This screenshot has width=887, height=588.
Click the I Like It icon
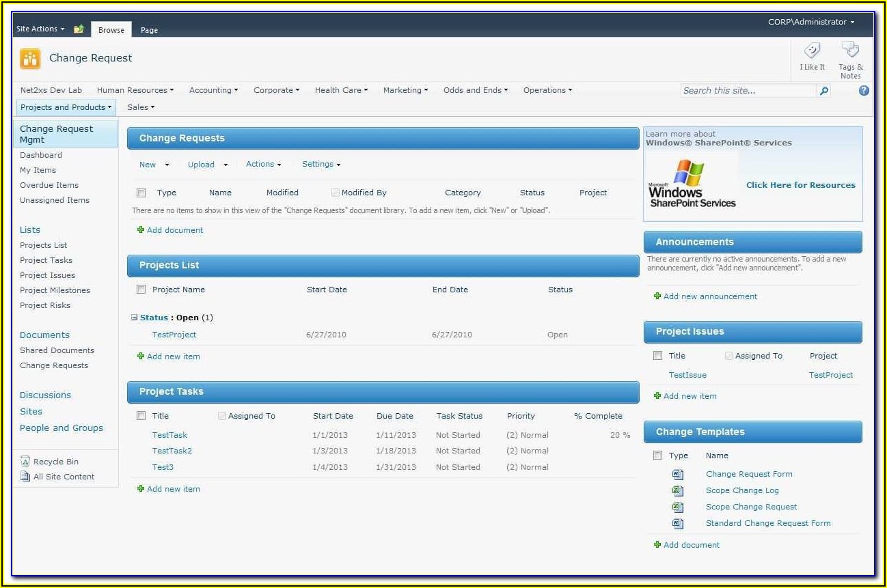click(x=812, y=52)
